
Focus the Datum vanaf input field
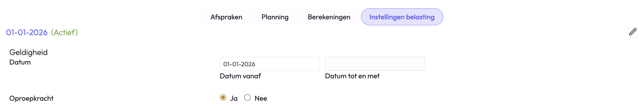tap(270, 64)
